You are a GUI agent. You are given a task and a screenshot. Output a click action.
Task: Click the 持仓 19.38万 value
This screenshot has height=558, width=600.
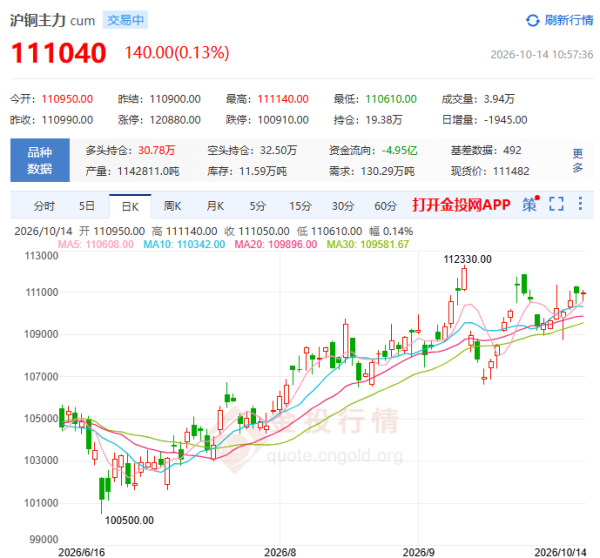(x=383, y=120)
